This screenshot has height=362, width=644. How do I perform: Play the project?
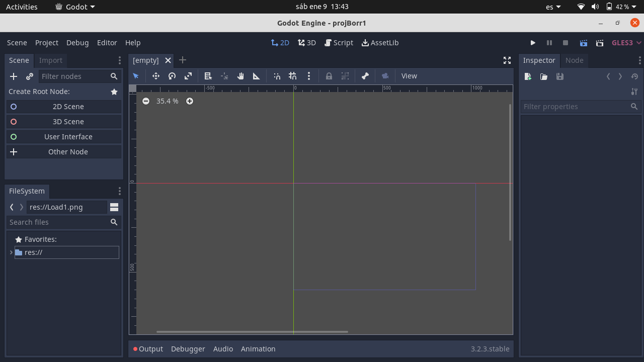coord(533,43)
